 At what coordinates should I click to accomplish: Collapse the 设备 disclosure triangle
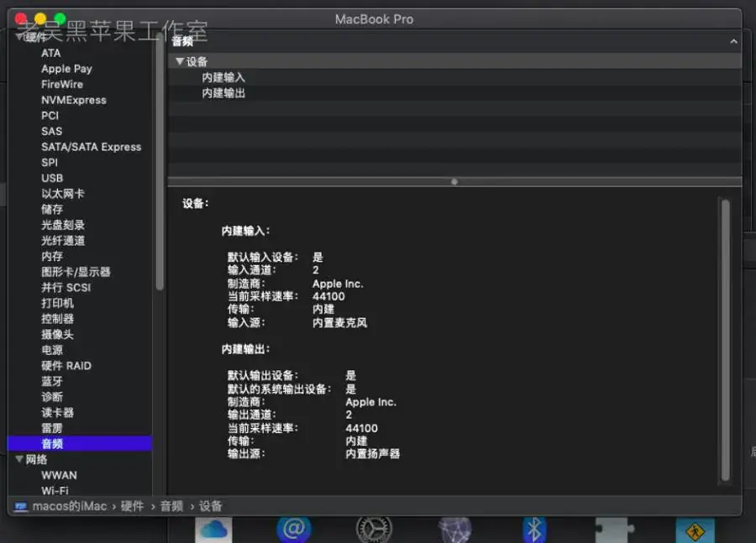180,61
